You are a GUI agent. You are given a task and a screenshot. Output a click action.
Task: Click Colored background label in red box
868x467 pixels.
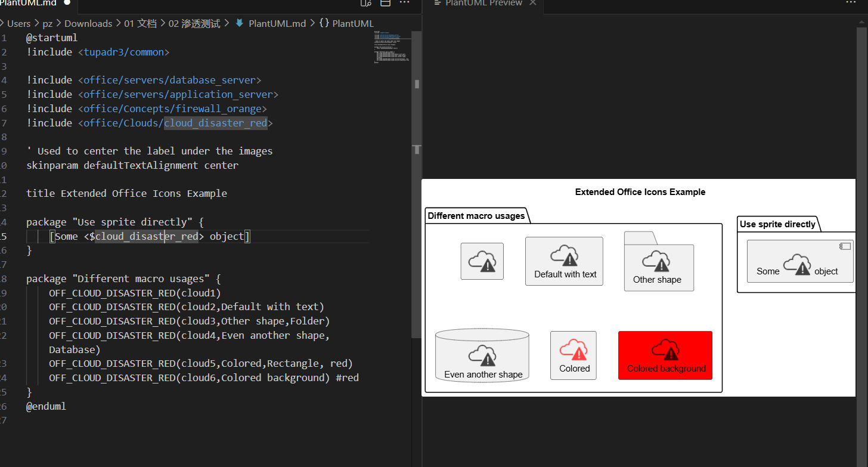666,369
